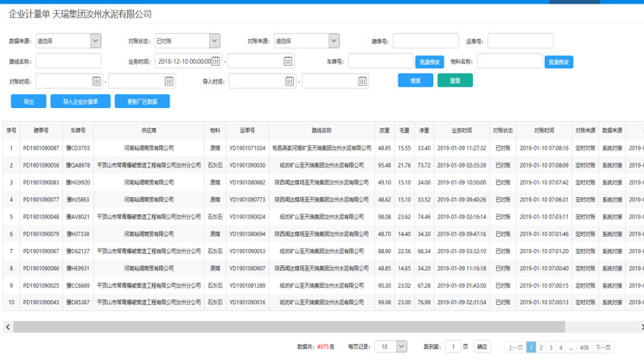The width and height of the screenshot is (644, 363).
Task: Click 导入企业计量单 button
Action: 80,101
